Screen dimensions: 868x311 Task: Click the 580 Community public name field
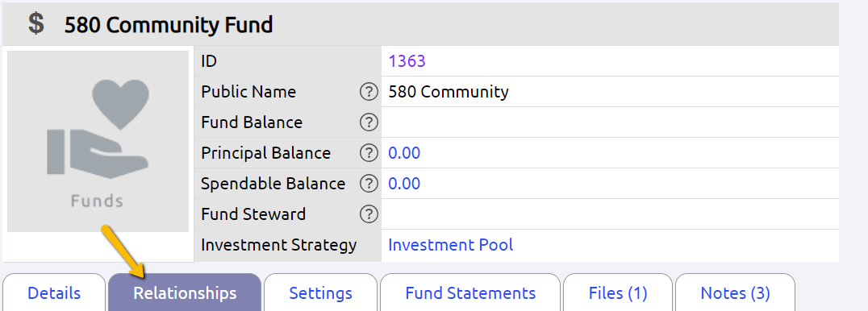click(x=610, y=92)
